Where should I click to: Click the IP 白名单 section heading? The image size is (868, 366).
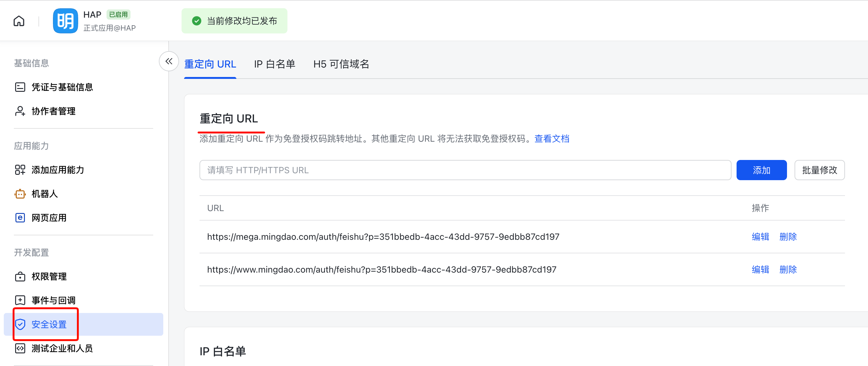point(223,351)
